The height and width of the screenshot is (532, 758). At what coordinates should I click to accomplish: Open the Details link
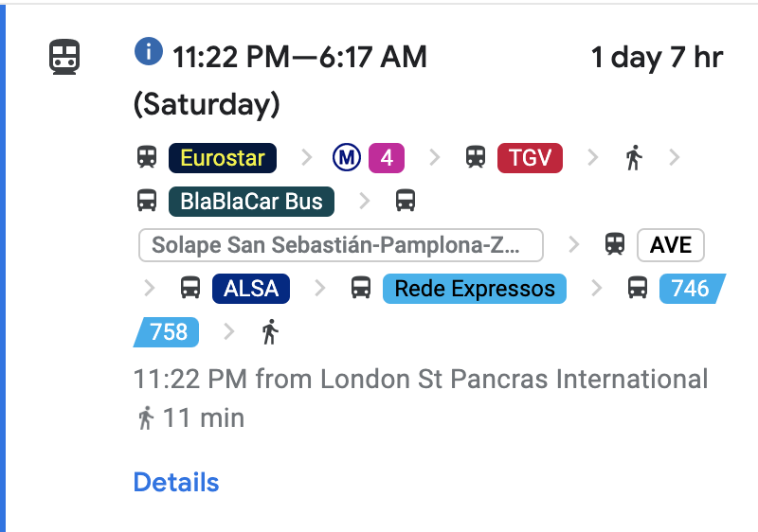click(176, 482)
